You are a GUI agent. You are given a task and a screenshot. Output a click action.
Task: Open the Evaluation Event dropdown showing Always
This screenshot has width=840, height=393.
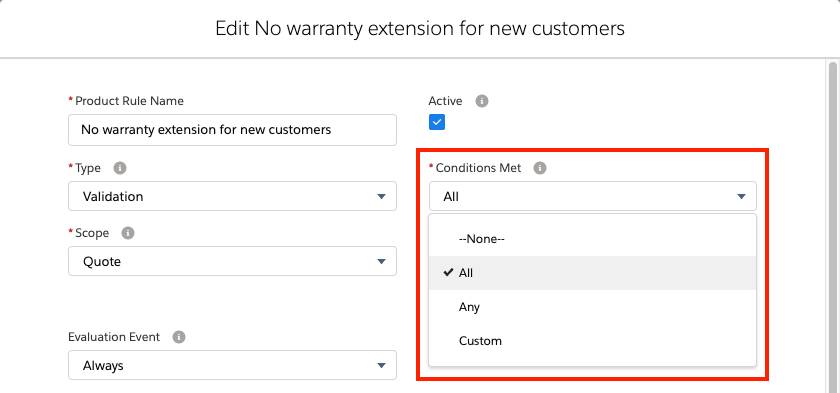pyautogui.click(x=232, y=365)
